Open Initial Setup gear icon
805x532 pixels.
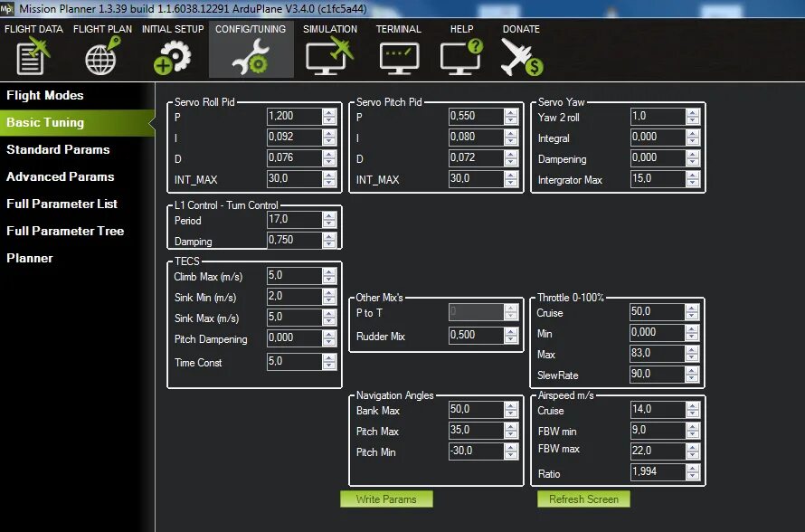coord(173,57)
